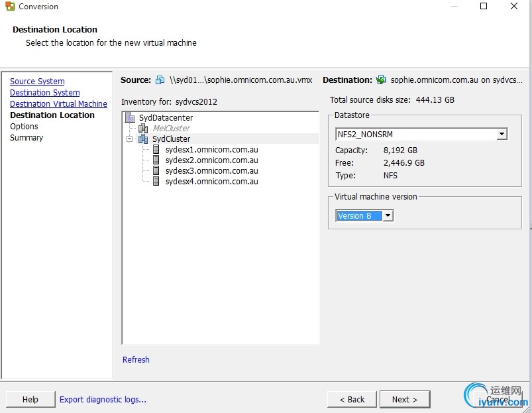This screenshot has width=532, height=413.
Task: Collapse the SydCluster tree node
Action: pyautogui.click(x=129, y=139)
